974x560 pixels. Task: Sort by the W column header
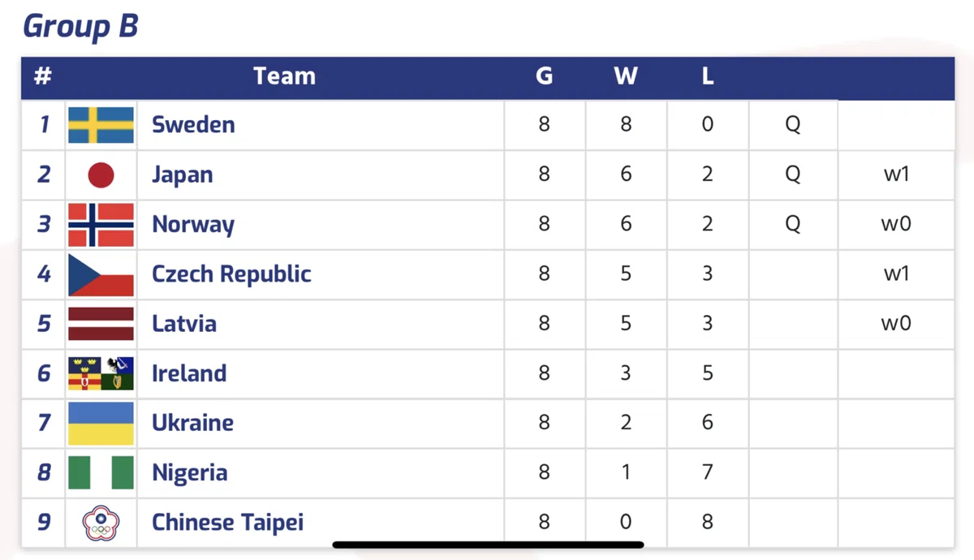tap(625, 76)
